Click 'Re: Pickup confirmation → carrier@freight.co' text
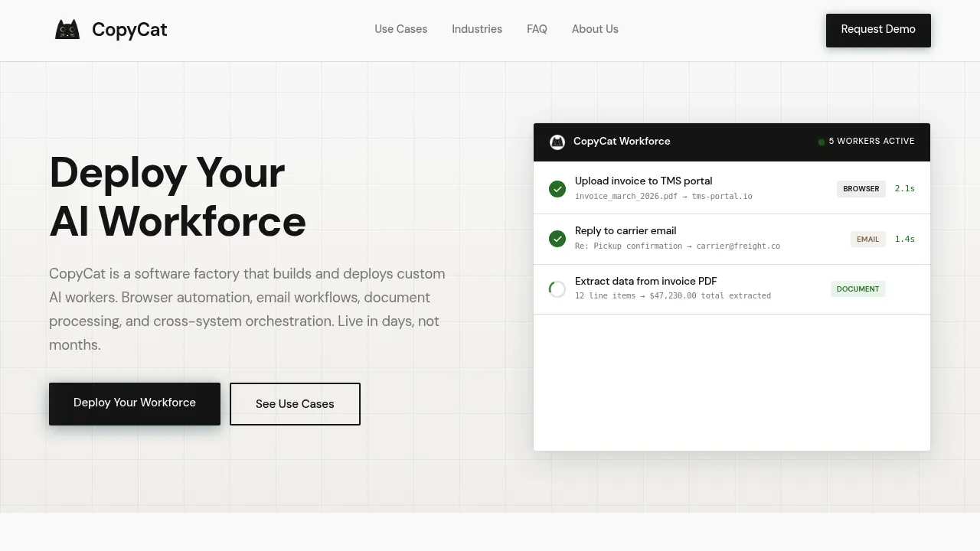980x551 pixels. [x=678, y=246]
